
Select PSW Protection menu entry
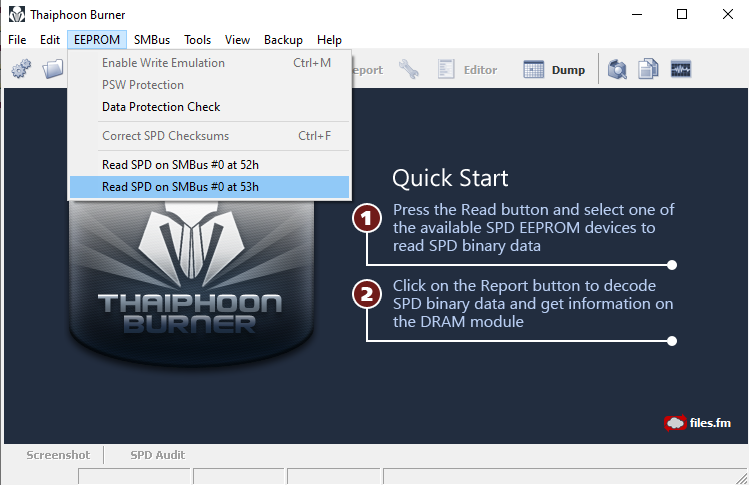pyautogui.click(x=210, y=85)
